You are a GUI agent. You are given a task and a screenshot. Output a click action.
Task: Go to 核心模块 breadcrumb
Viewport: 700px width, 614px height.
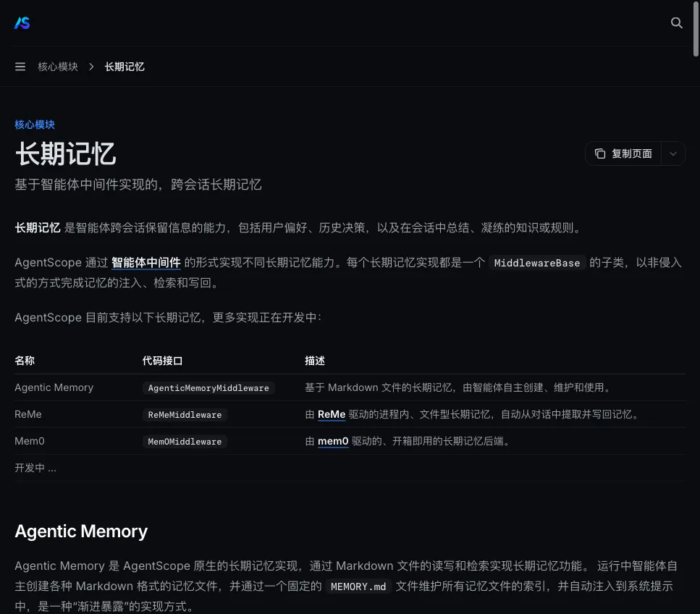click(x=58, y=67)
